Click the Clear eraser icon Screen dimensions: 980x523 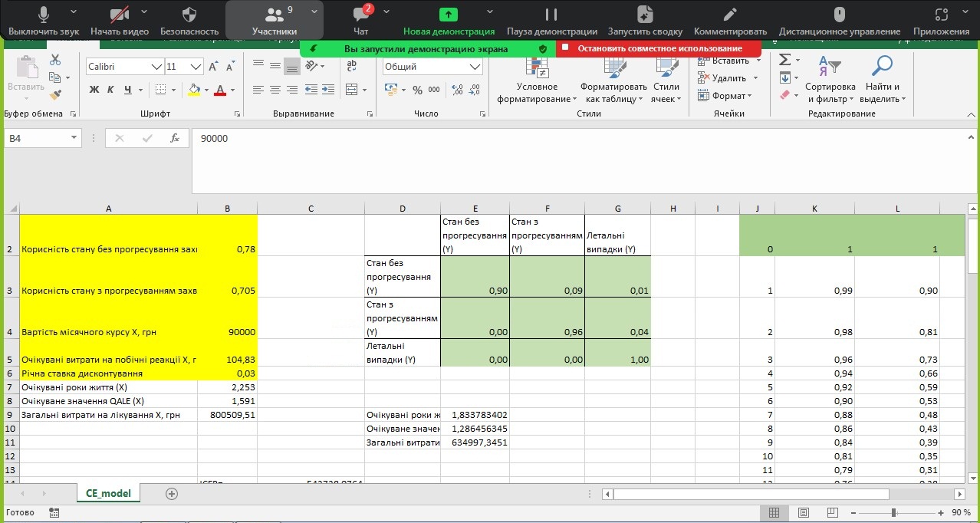pos(784,95)
